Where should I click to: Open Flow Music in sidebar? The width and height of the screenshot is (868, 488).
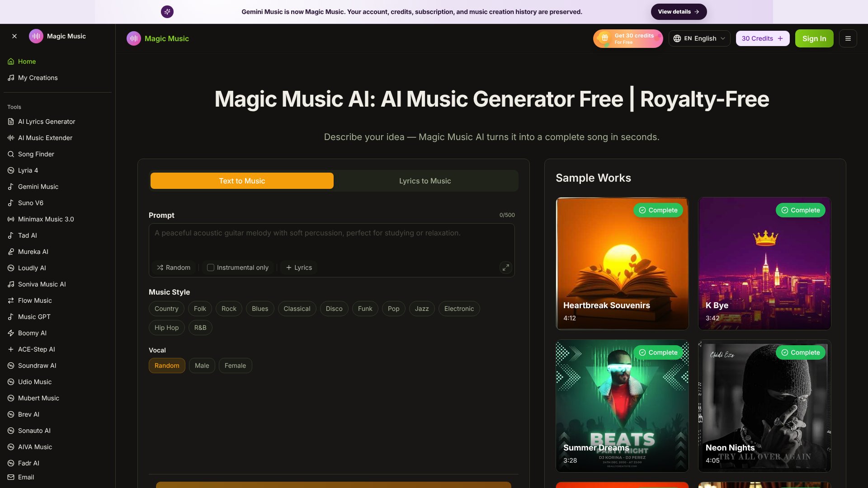point(57,300)
